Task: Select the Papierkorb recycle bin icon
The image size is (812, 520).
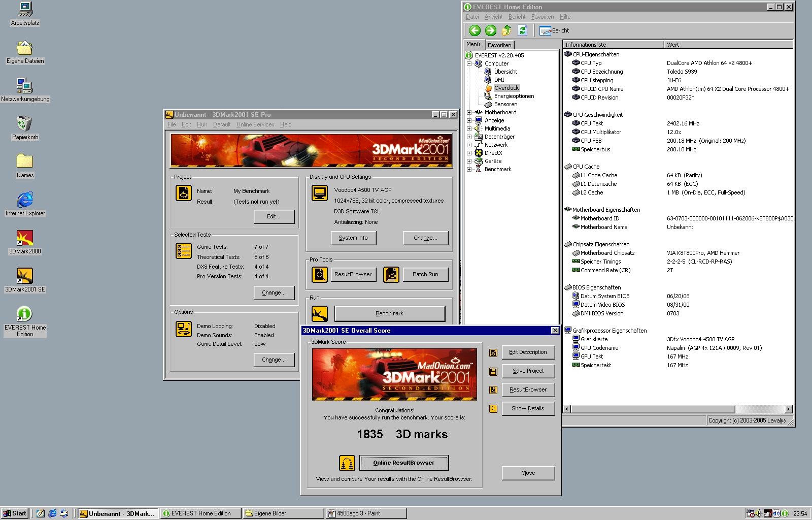Action: pos(25,128)
